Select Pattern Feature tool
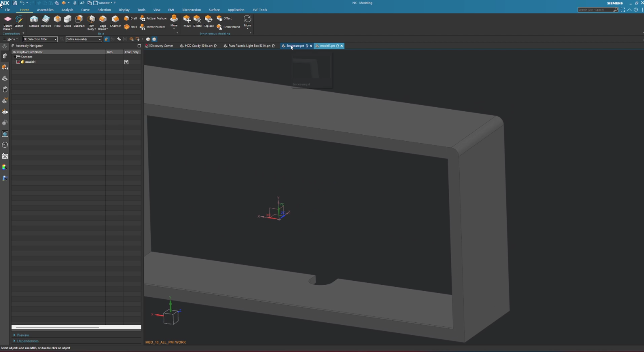644x352 pixels. pyautogui.click(x=153, y=18)
